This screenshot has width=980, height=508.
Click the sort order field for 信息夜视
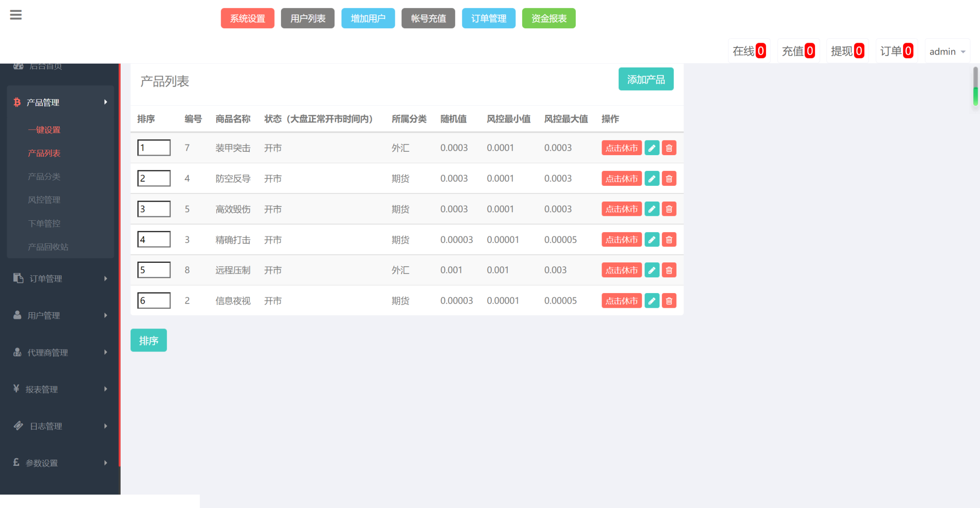(154, 300)
